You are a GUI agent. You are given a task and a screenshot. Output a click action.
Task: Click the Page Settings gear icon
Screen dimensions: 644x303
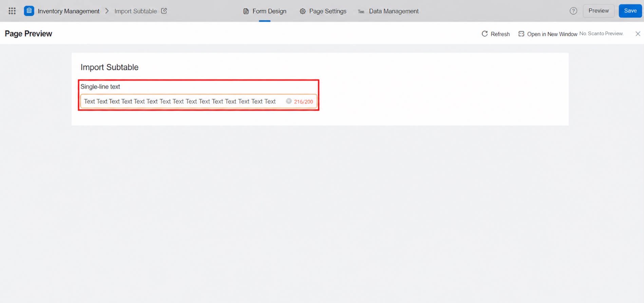point(303,11)
